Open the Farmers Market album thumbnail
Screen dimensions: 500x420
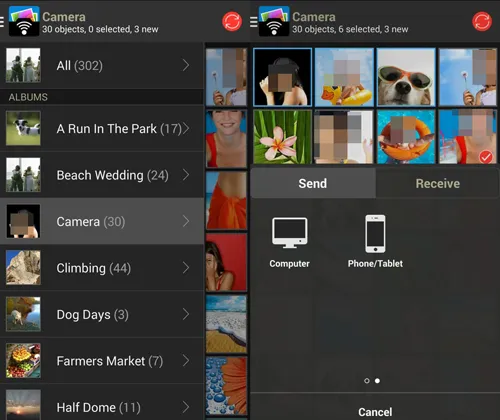pos(23,361)
